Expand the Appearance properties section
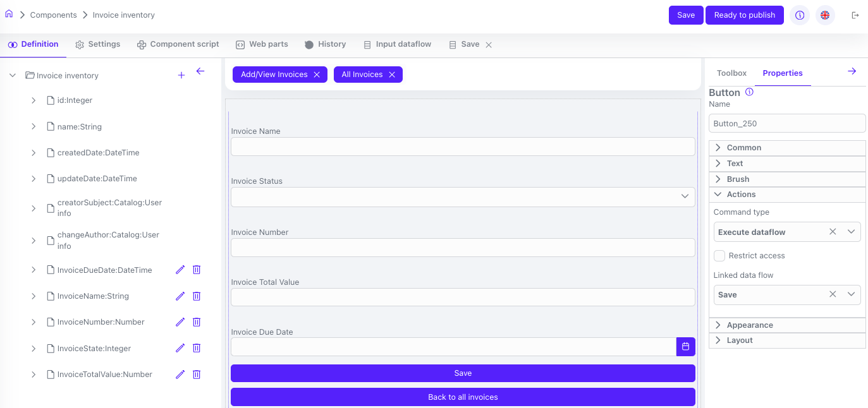The image size is (868, 408). coord(750,325)
